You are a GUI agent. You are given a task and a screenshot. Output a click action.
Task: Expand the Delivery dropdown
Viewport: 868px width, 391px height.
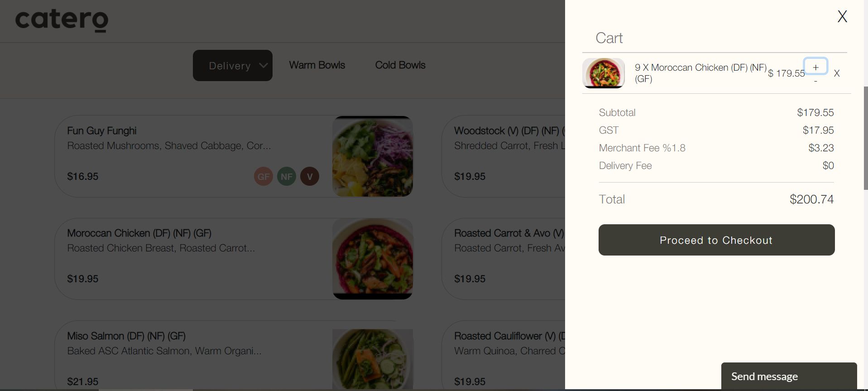pos(232,66)
